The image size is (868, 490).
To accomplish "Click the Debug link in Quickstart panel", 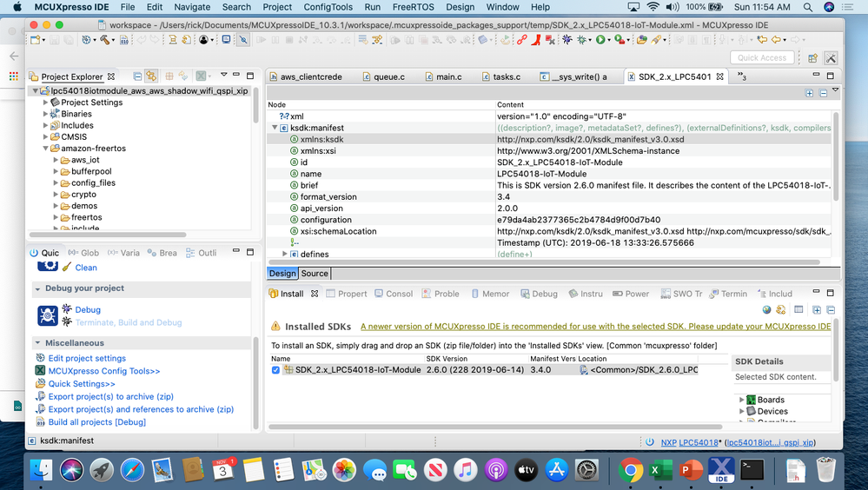I will tap(88, 310).
